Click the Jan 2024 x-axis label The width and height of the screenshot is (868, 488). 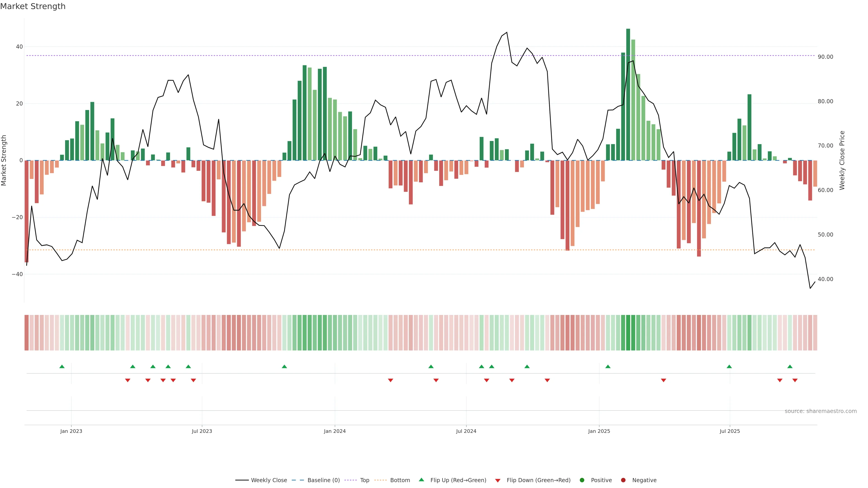[335, 431]
